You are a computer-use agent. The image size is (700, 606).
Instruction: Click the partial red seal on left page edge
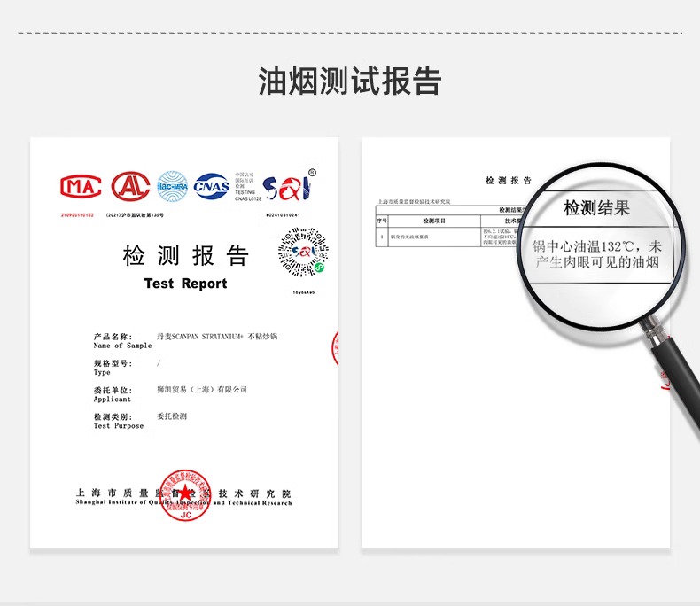click(336, 347)
